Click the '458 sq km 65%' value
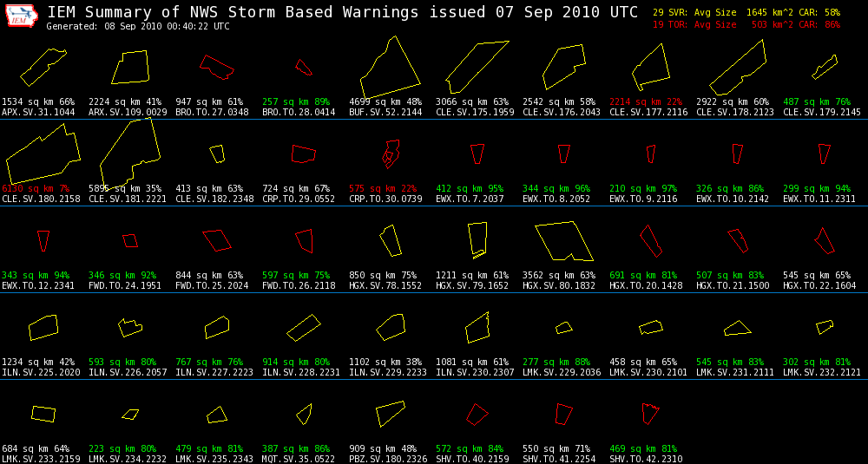The width and height of the screenshot is (868, 464). [x=643, y=363]
